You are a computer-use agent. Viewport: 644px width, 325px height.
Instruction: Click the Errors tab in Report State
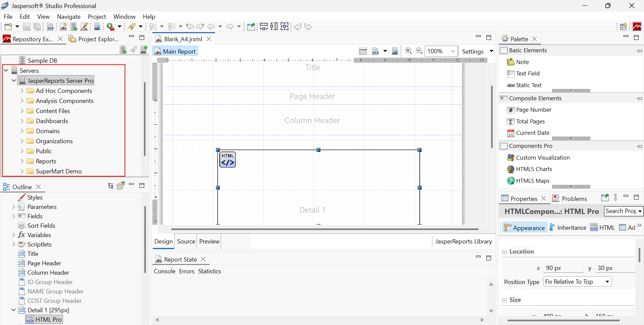187,271
